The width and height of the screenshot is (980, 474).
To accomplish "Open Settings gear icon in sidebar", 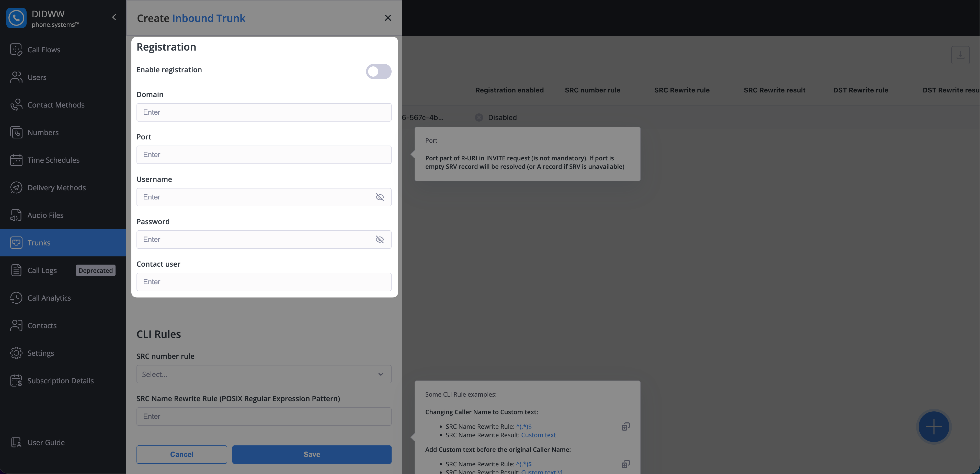I will coord(16,353).
